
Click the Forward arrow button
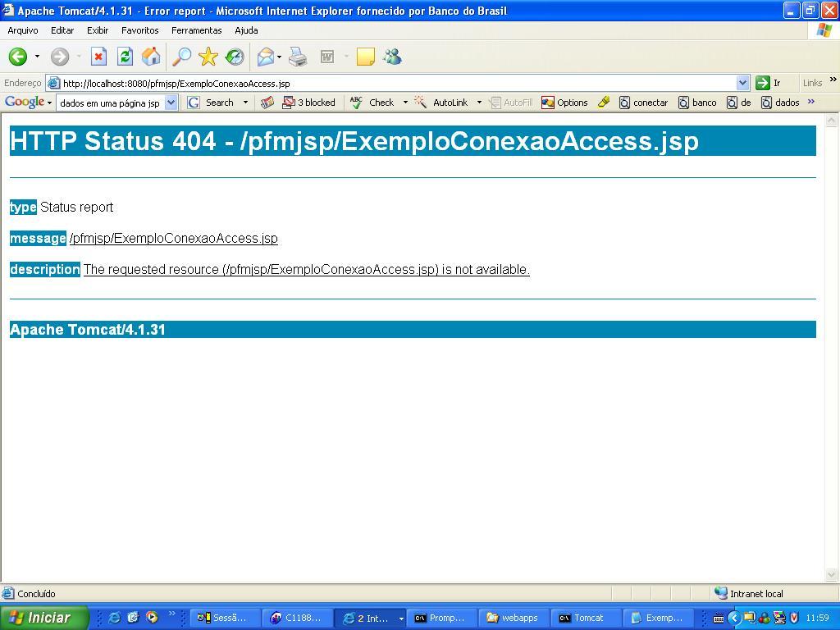(x=59, y=57)
